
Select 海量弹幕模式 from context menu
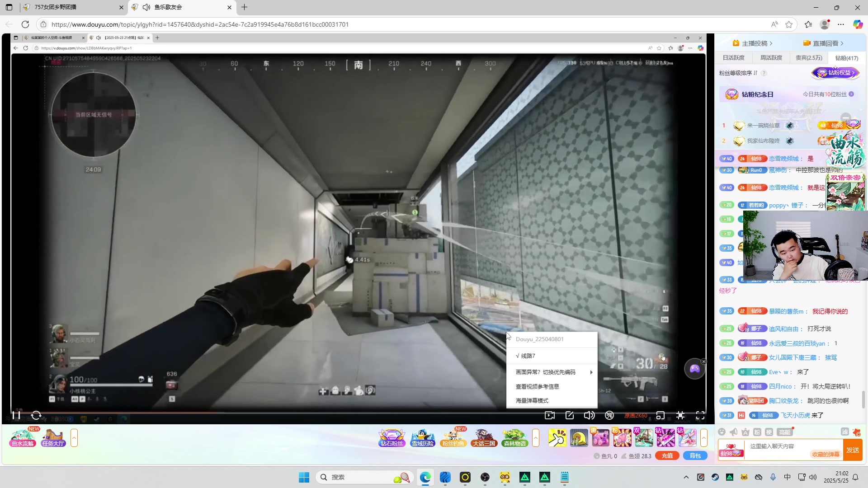coord(552,400)
